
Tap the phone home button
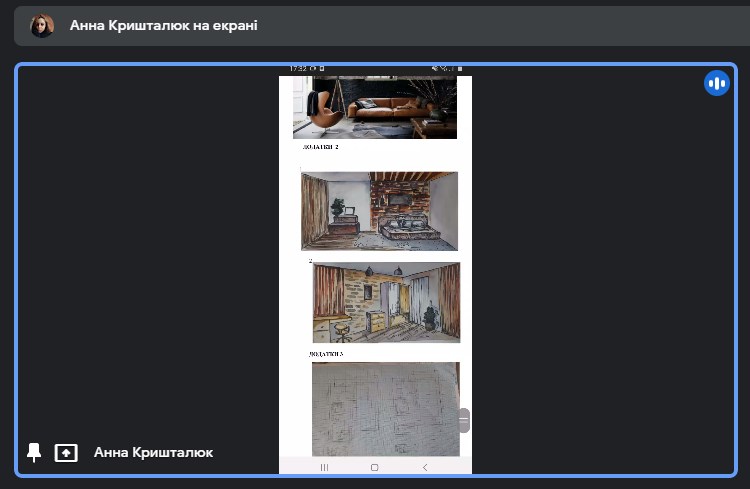[375, 467]
